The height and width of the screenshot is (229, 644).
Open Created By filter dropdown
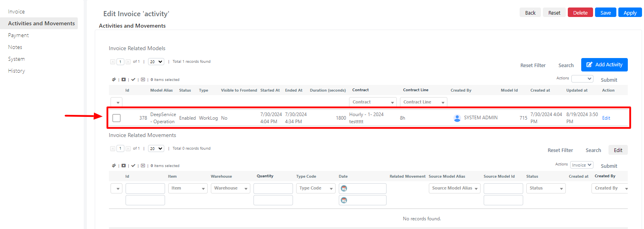[610, 188]
